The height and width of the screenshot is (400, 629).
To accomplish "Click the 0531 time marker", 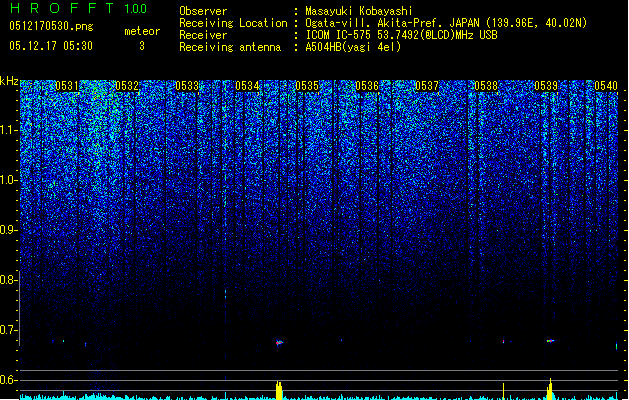I will coord(67,86).
